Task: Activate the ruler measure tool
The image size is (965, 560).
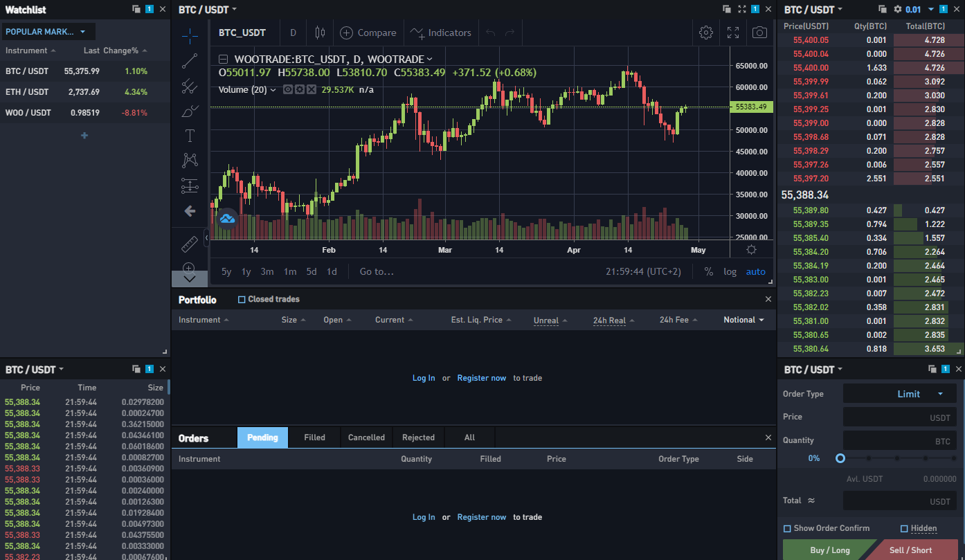Action: tap(190, 244)
